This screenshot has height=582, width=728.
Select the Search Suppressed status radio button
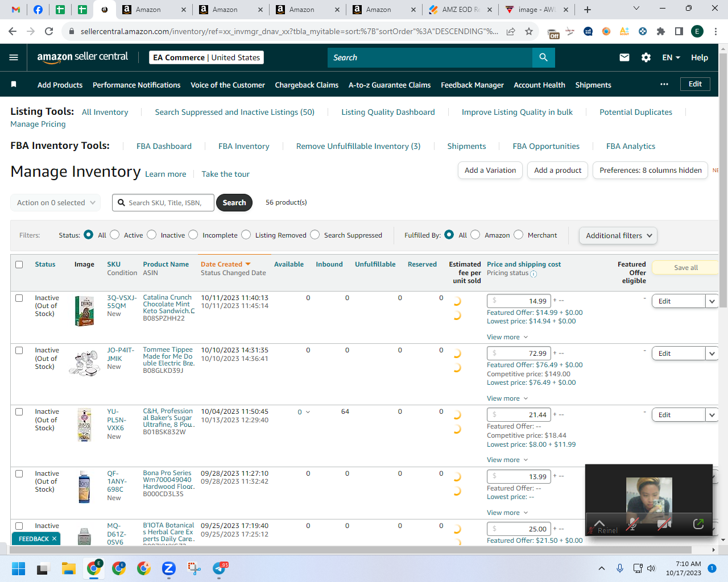(315, 235)
